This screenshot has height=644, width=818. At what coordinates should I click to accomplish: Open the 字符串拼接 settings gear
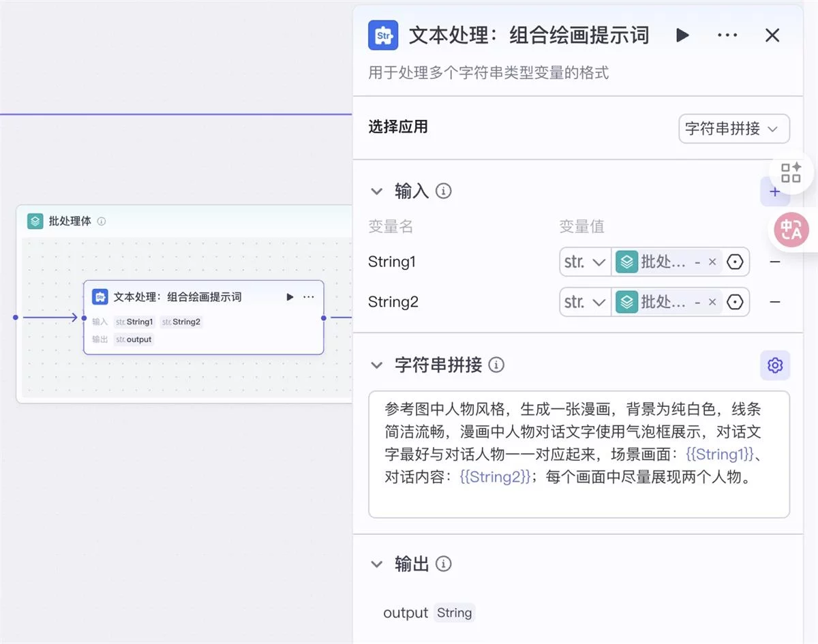tap(774, 365)
